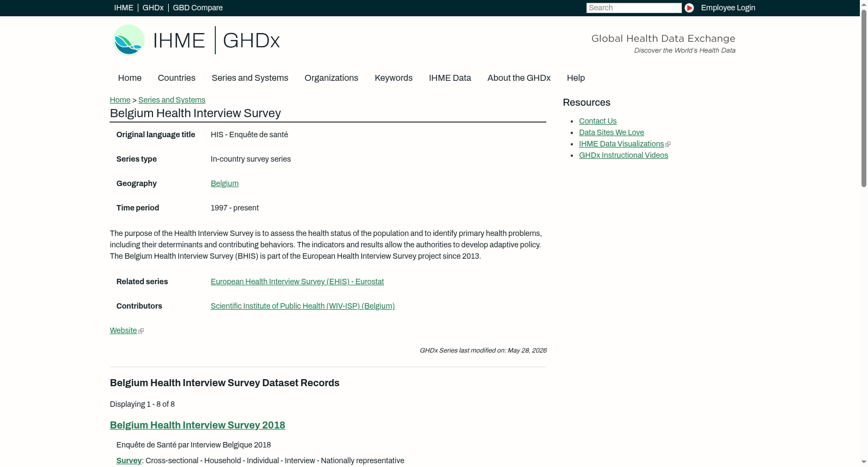Open Scientific Institute of Public Health link
The width and height of the screenshot is (868, 467).
point(303,306)
